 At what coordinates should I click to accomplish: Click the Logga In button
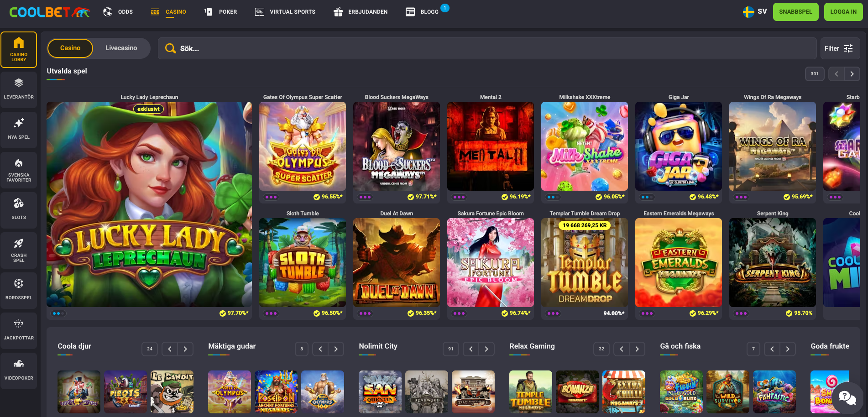click(x=843, y=12)
